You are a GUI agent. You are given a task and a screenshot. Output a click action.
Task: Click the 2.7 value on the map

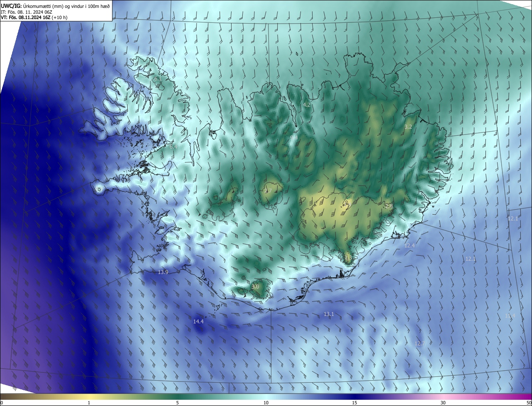pyautogui.click(x=268, y=191)
